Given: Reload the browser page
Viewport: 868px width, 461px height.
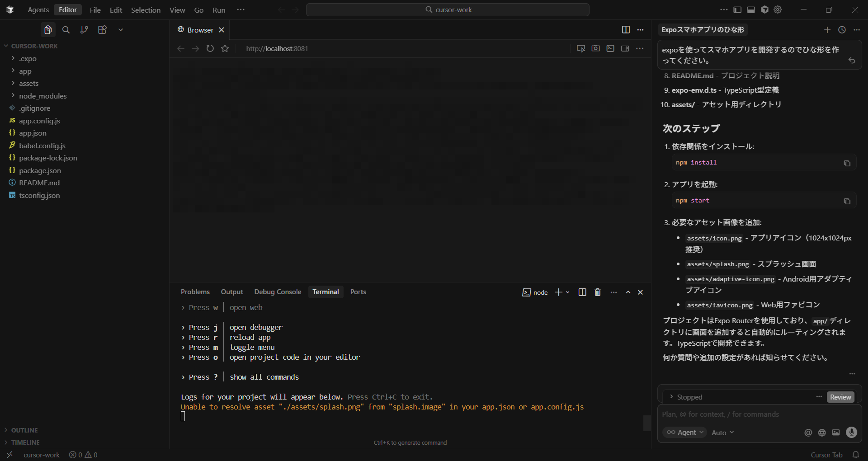Looking at the screenshot, I should (x=210, y=48).
